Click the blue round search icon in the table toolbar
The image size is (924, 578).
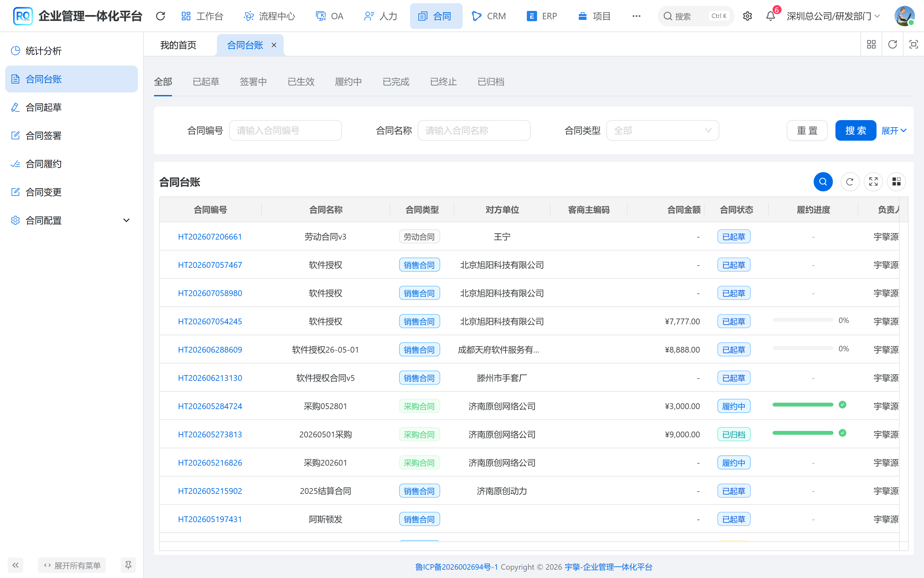tap(823, 181)
